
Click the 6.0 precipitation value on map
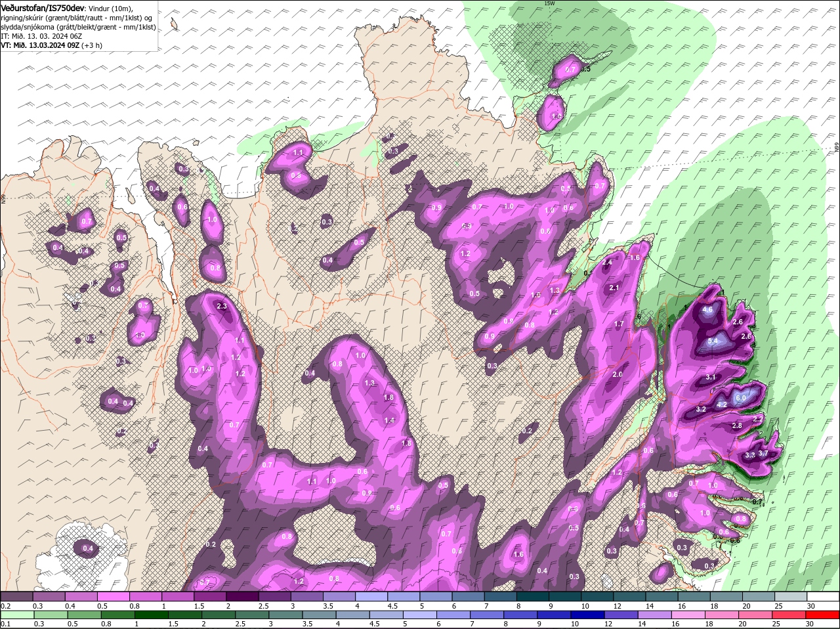[x=741, y=399]
